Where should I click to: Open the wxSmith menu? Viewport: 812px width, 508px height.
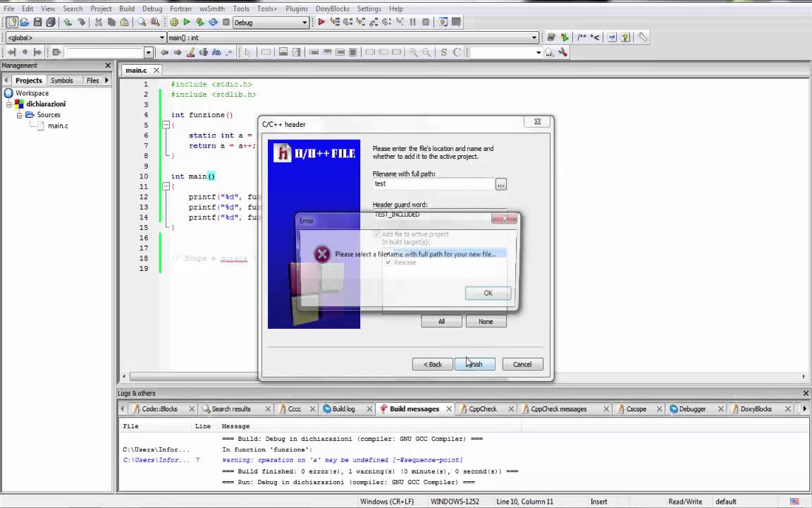(212, 8)
